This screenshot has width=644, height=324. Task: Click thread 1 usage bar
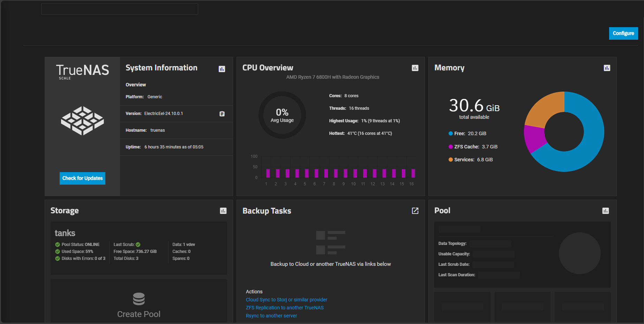point(268,173)
